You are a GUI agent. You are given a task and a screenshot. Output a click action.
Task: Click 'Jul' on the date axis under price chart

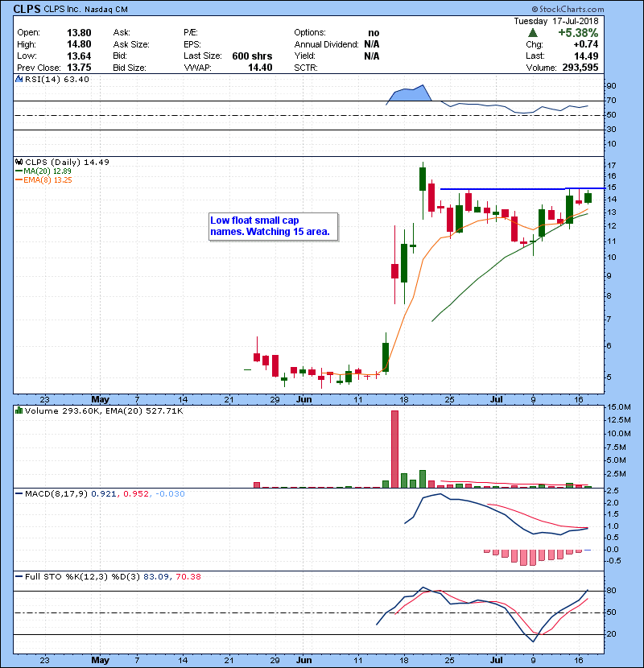(x=496, y=399)
